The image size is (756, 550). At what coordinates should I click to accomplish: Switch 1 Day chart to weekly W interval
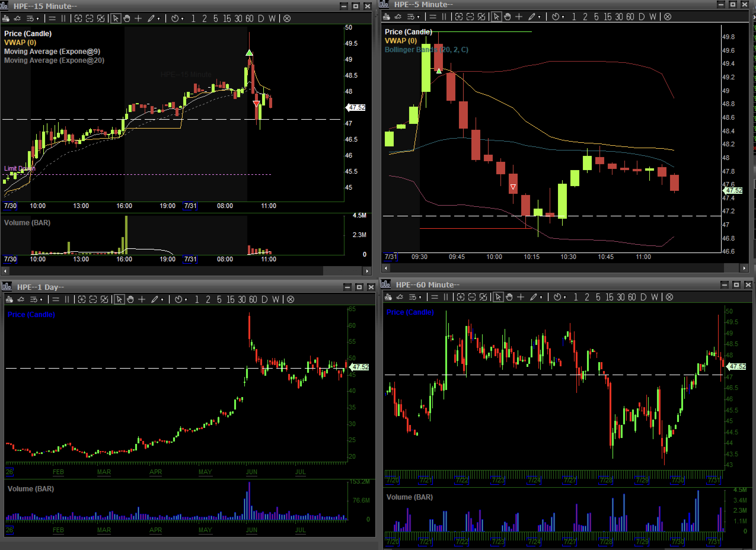coord(276,300)
